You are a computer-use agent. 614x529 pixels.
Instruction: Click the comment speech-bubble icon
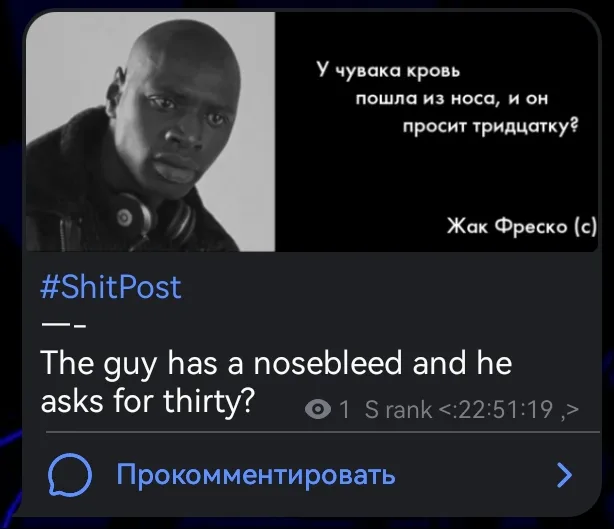(70, 475)
